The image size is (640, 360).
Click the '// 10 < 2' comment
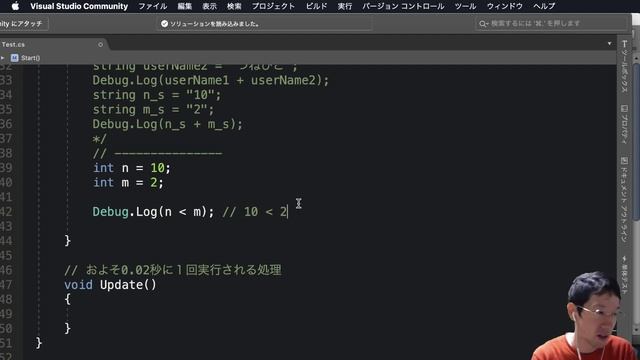255,212
